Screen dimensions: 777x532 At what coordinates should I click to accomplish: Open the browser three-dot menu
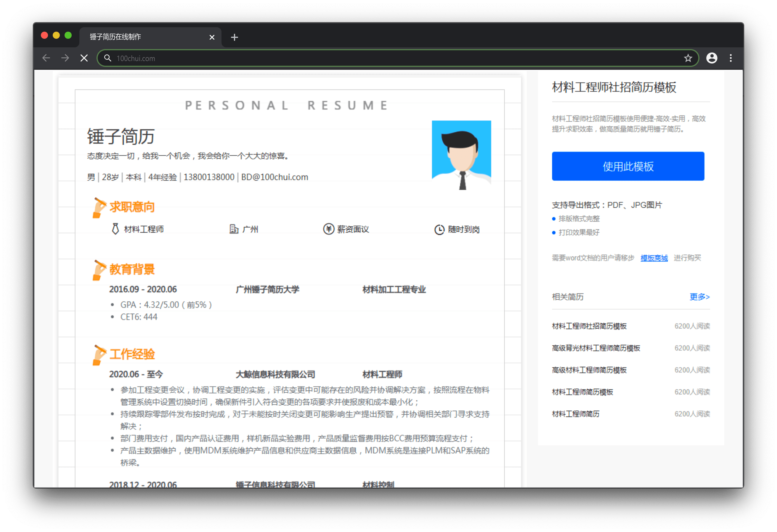click(x=731, y=58)
